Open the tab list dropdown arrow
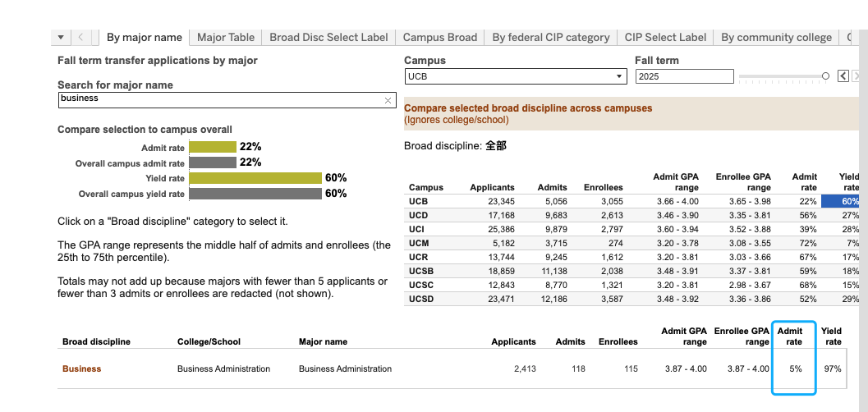Image resolution: width=868 pixels, height=412 pixels. tap(60, 38)
